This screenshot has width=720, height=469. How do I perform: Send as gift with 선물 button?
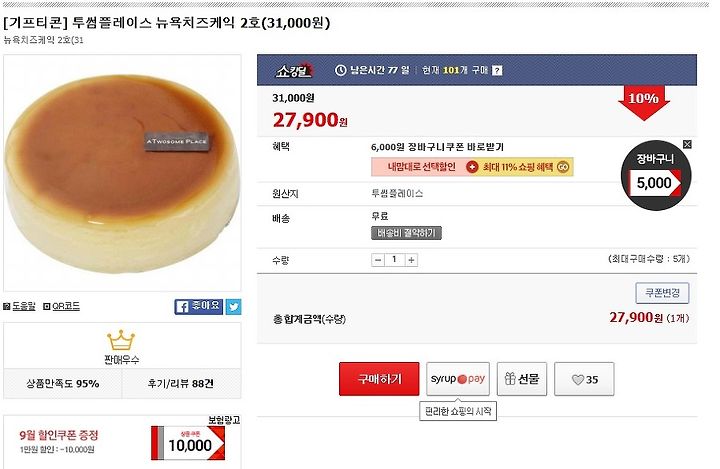522,379
